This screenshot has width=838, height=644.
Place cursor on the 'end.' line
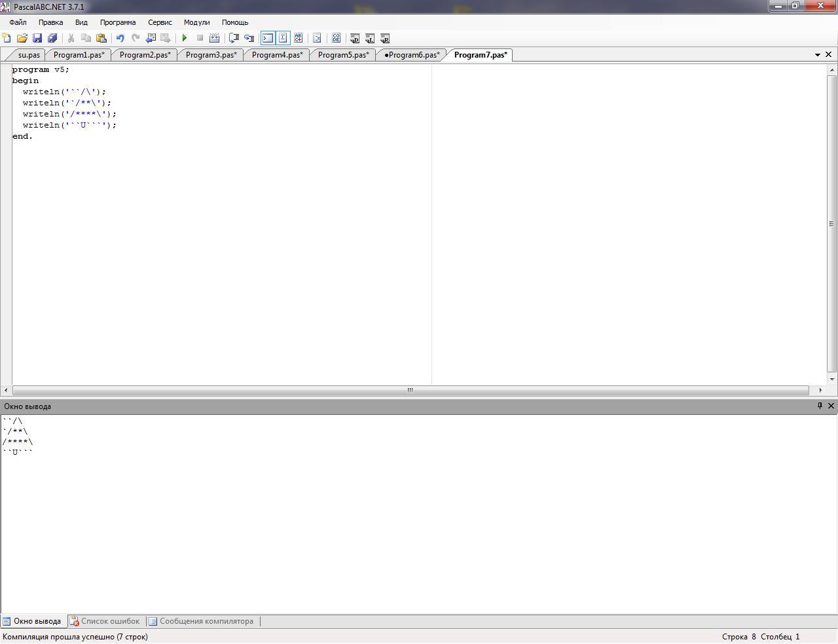(22, 136)
